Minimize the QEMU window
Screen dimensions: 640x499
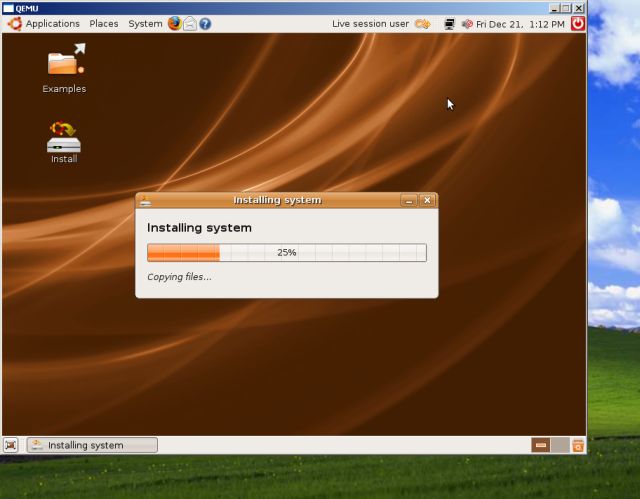coord(554,8)
